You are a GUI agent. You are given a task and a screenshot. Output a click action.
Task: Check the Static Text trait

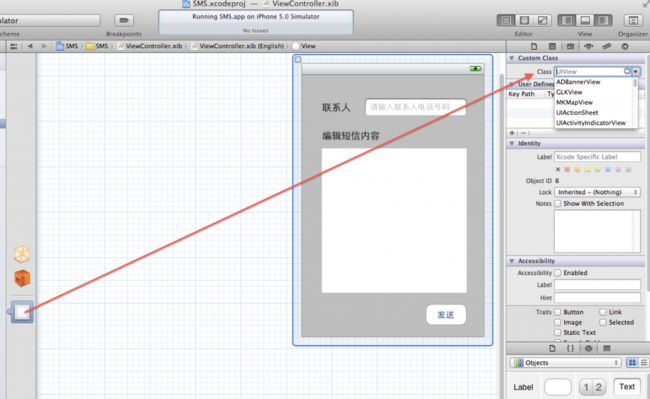click(558, 333)
